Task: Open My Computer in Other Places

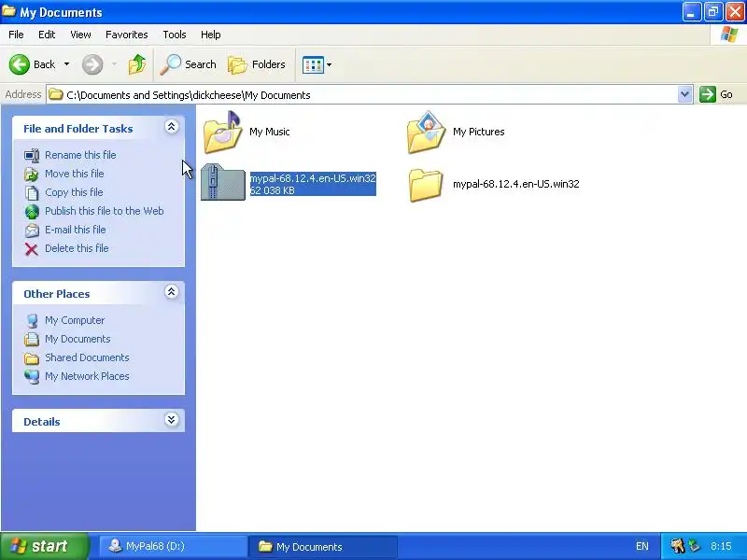Action: 75,320
